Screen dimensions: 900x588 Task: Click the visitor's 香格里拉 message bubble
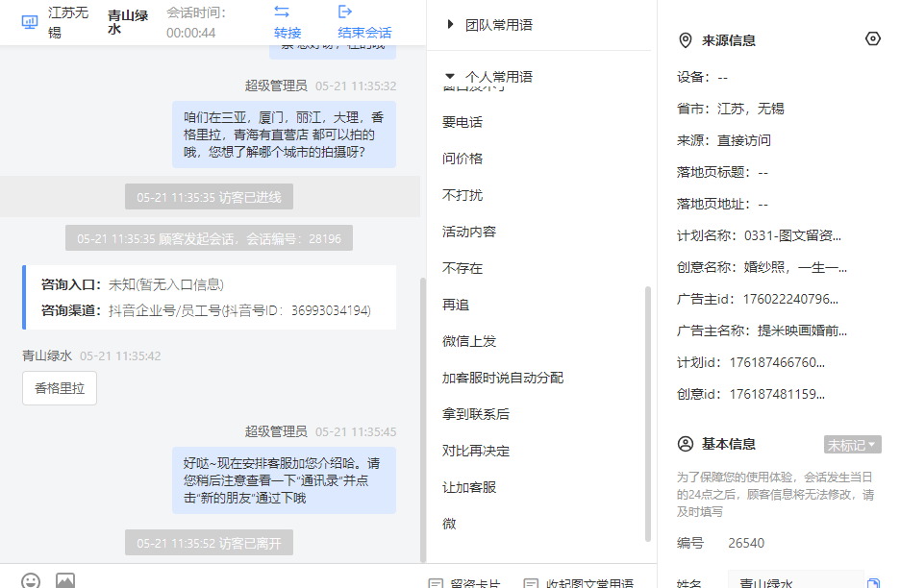coord(60,388)
